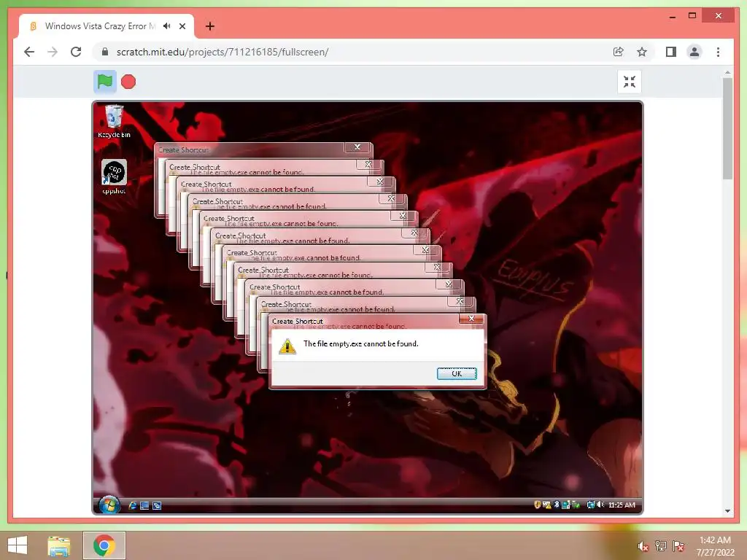Mute tab audio via speaker icon
Image resolution: width=747 pixels, height=560 pixels.
(167, 26)
